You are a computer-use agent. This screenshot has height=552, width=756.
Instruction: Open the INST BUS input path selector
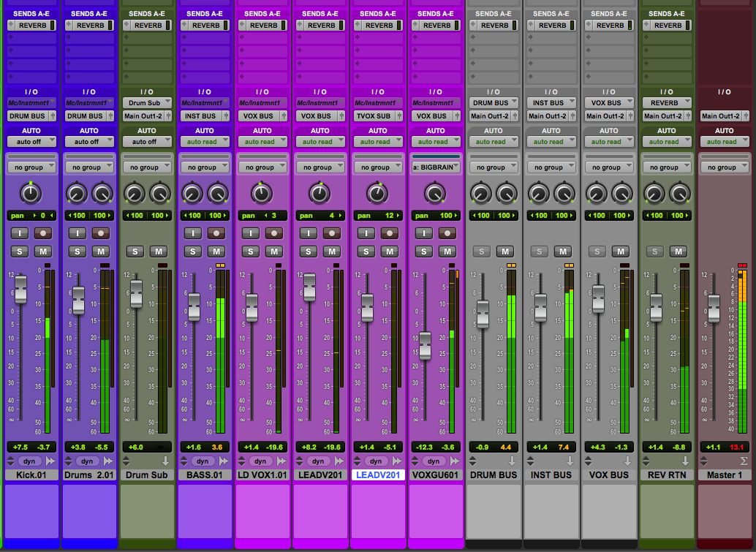tap(549, 103)
